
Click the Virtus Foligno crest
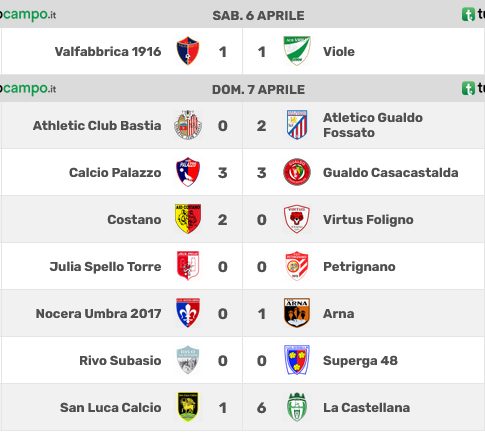(x=297, y=219)
